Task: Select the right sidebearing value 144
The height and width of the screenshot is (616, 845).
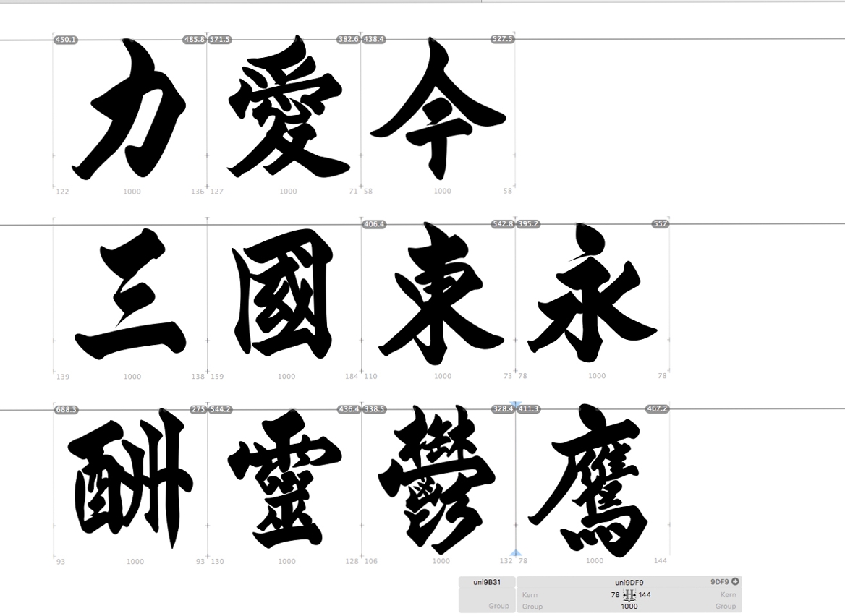Action: click(x=645, y=595)
